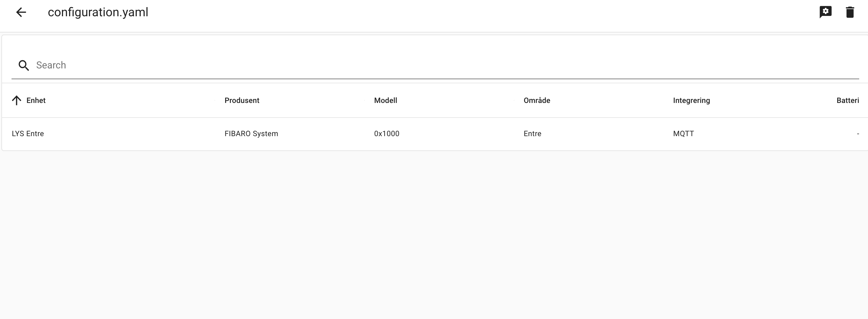Open integration system options icon

(x=825, y=12)
